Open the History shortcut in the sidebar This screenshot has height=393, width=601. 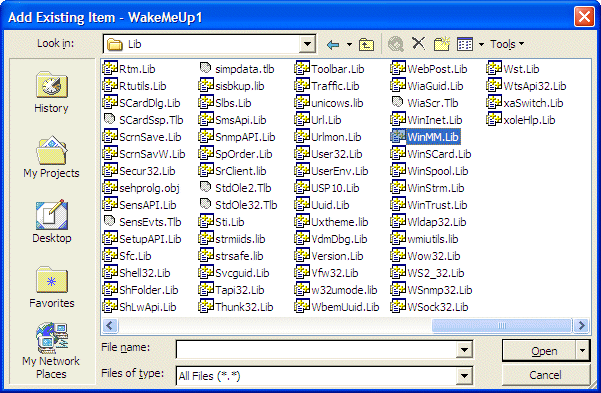click(51, 92)
